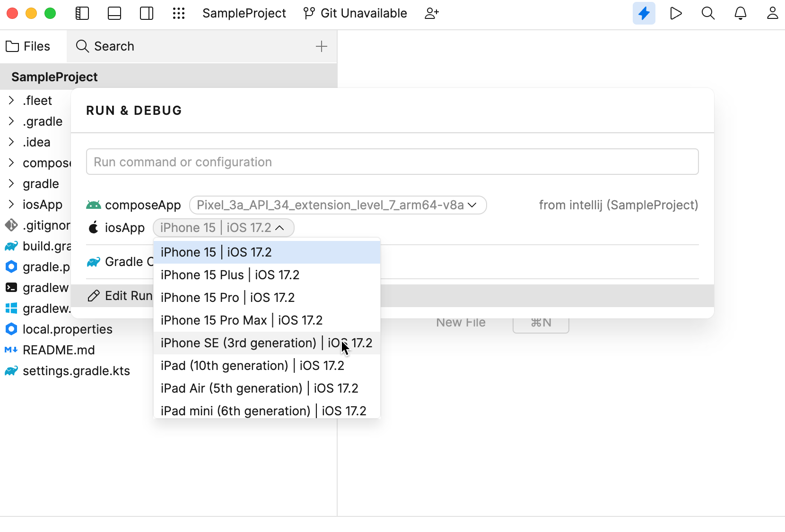Switch to the Files tab

28,46
